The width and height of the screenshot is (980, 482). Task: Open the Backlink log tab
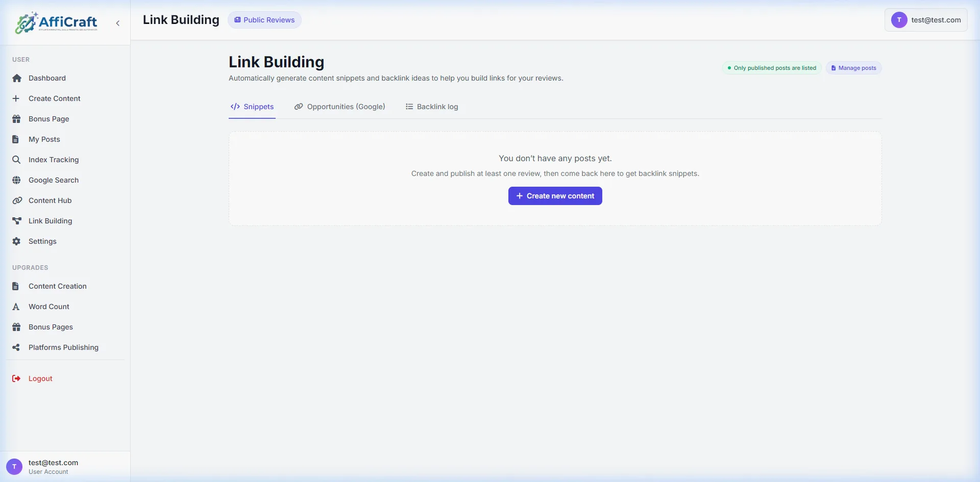pyautogui.click(x=432, y=107)
